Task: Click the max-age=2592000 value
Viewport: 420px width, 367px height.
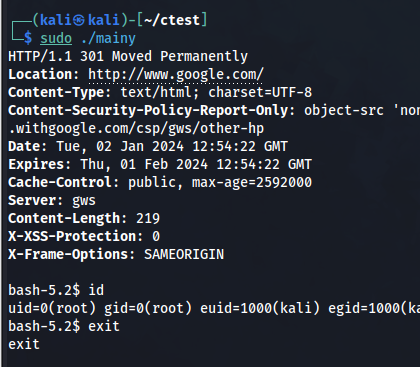Action: [252, 182]
